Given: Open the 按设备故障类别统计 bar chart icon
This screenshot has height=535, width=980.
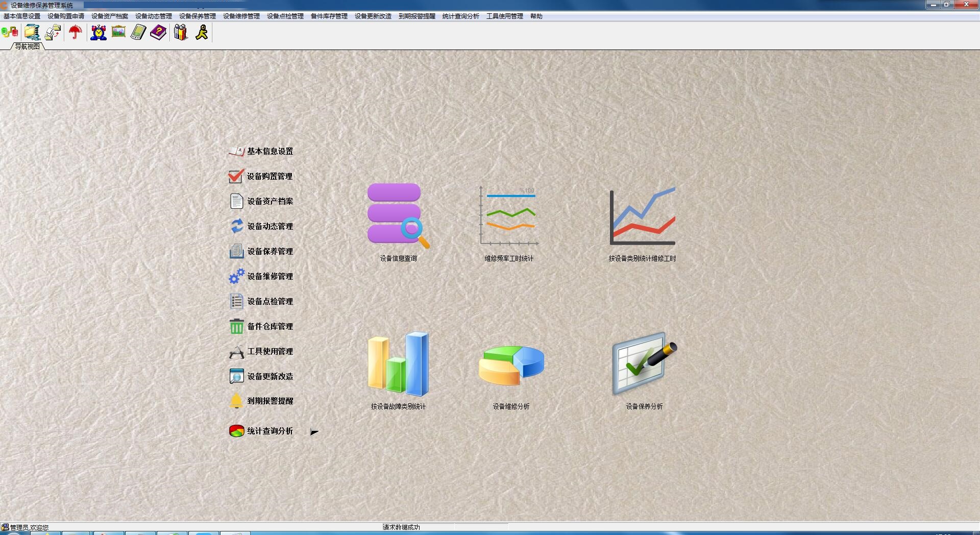Looking at the screenshot, I should [x=398, y=364].
